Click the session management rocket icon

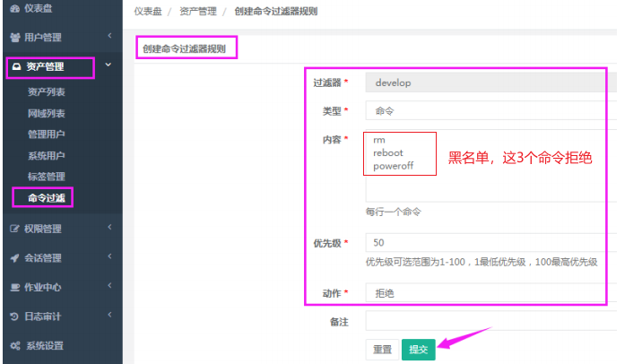coord(14,258)
